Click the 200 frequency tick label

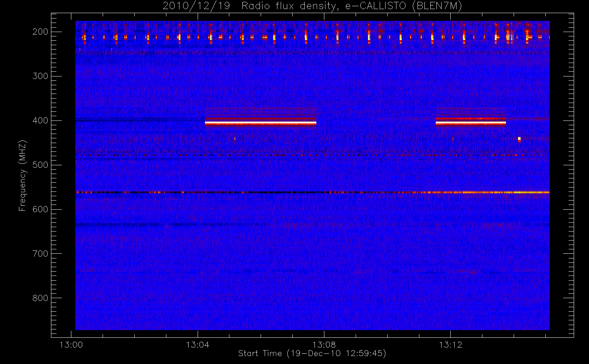40,32
